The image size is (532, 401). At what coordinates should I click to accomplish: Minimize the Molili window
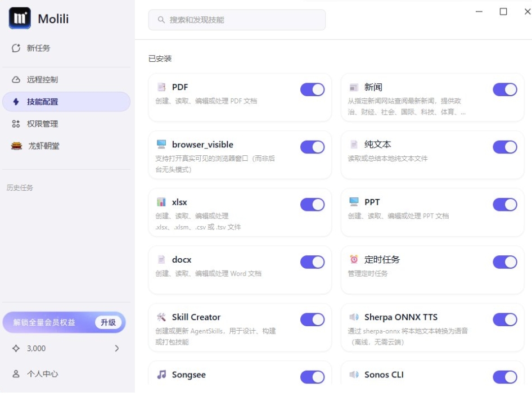(479, 12)
